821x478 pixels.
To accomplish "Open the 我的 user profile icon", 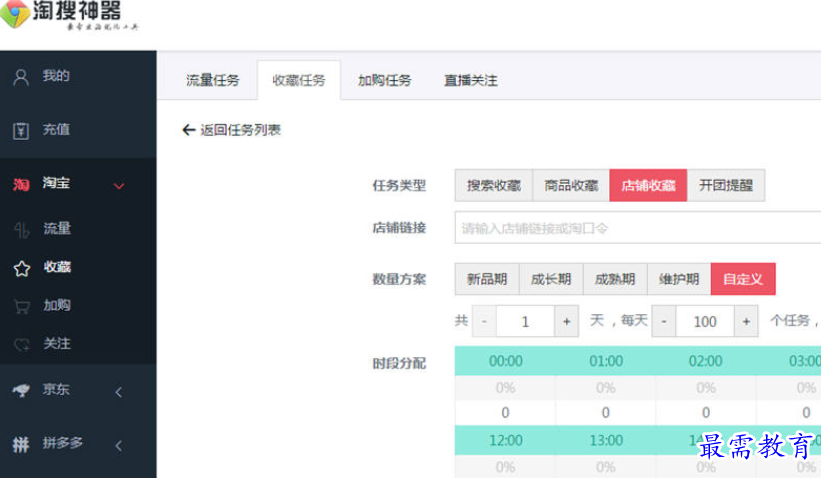I will coord(21,77).
